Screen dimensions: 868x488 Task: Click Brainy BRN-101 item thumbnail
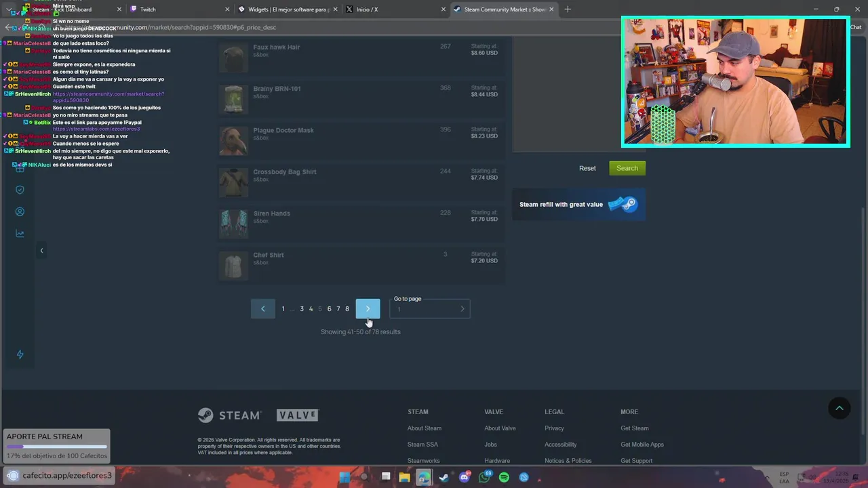tap(233, 99)
